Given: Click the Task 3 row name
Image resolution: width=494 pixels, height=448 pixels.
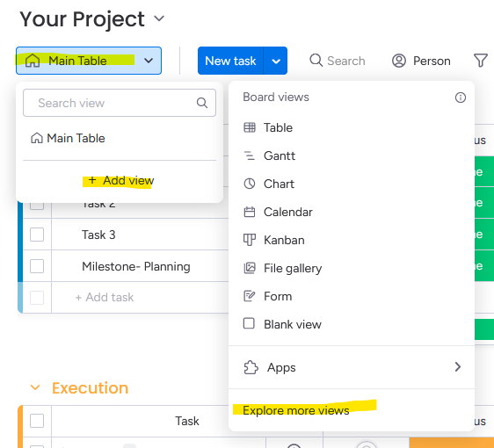Looking at the screenshot, I should point(98,235).
